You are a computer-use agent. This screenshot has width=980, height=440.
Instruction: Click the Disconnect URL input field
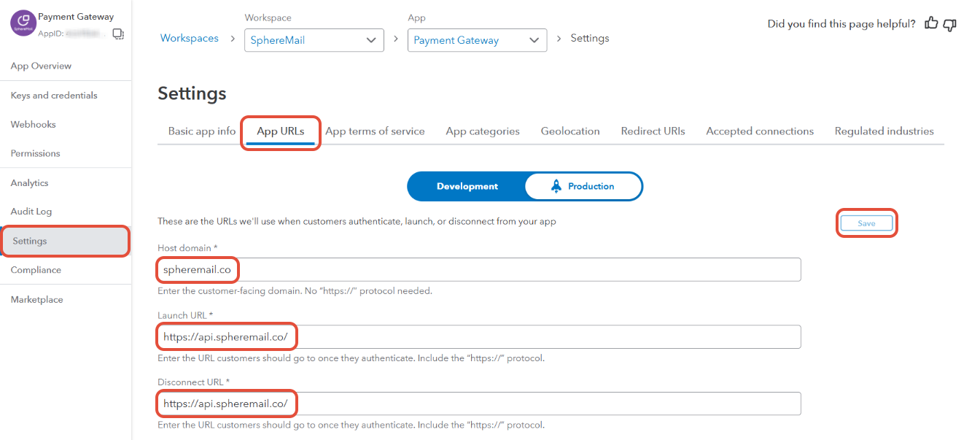pyautogui.click(x=479, y=404)
